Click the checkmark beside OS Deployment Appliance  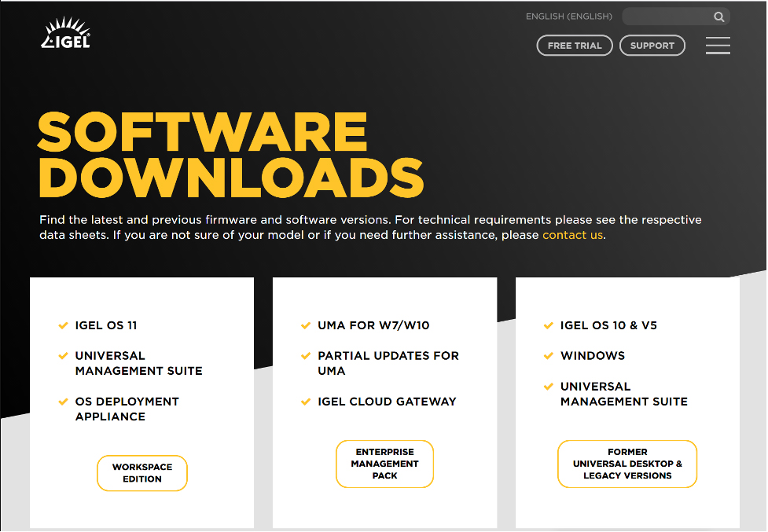tap(63, 402)
